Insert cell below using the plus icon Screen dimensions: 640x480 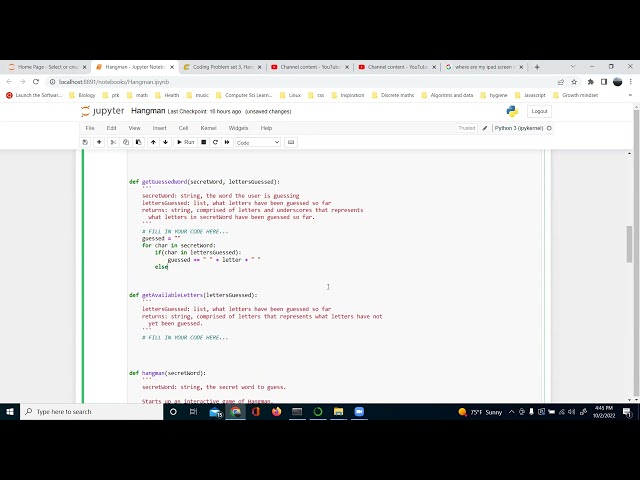pyautogui.click(x=99, y=142)
